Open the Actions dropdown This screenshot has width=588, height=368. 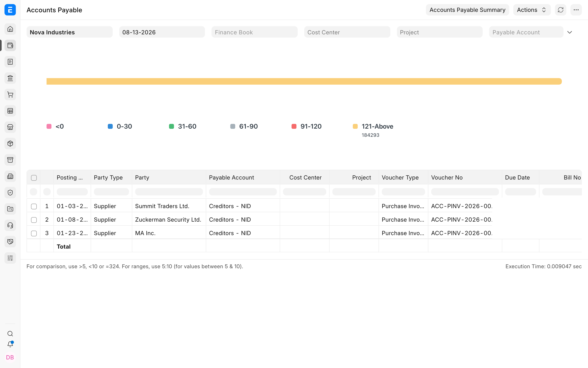point(532,10)
